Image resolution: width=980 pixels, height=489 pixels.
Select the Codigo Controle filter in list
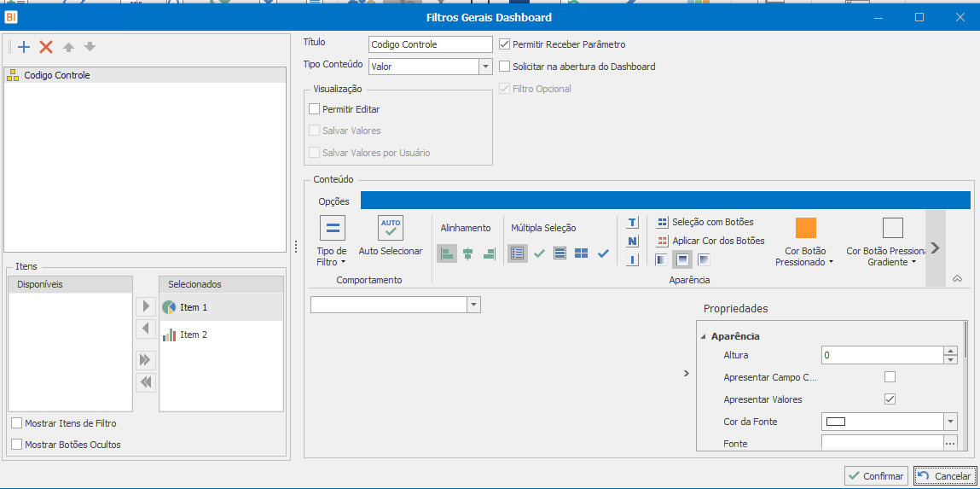(x=144, y=75)
